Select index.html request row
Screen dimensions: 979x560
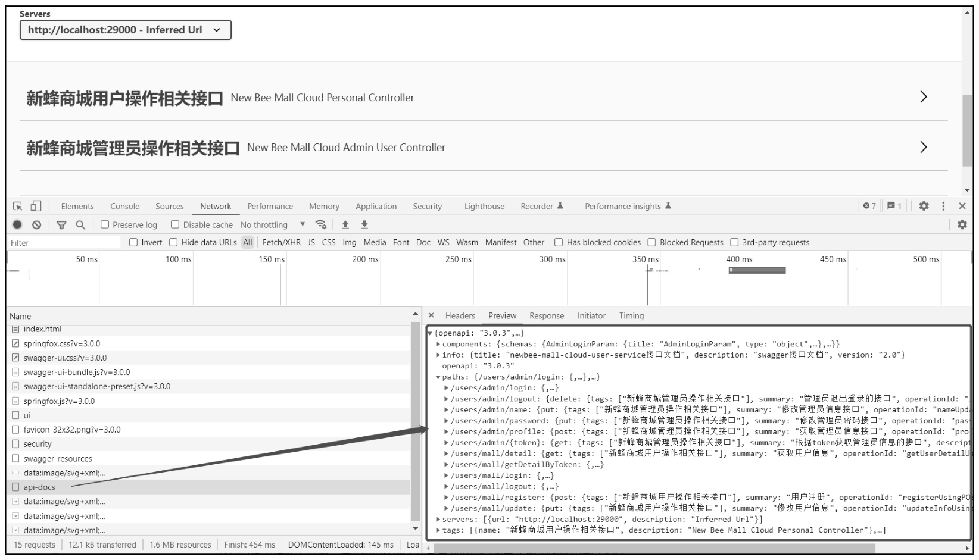pos(208,329)
